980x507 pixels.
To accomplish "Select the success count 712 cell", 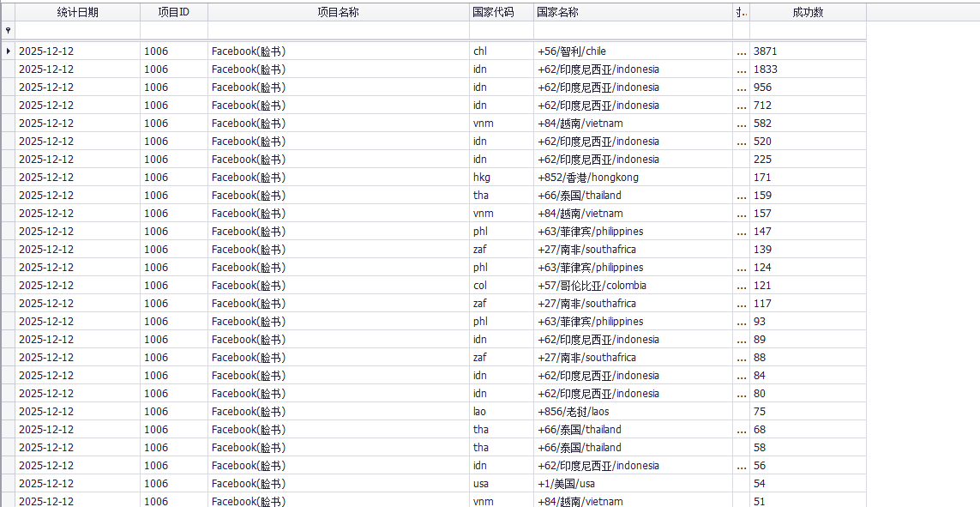I will (809, 105).
